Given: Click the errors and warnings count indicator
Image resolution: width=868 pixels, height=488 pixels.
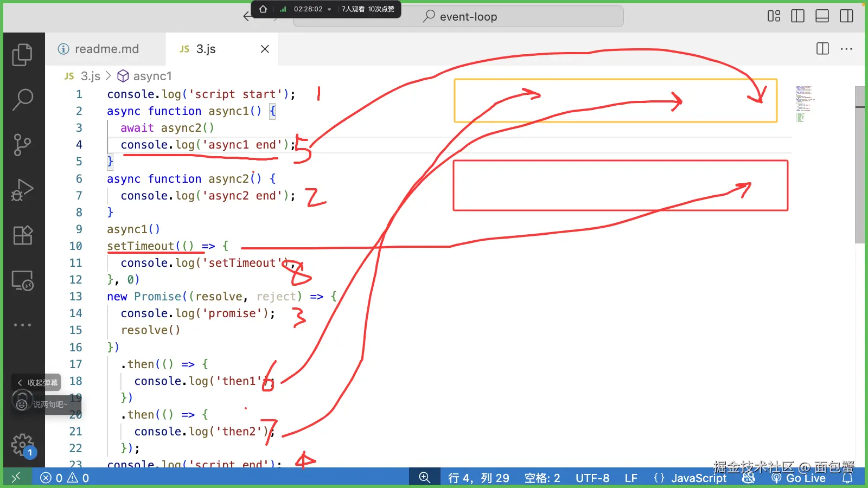Looking at the screenshot, I should point(65,478).
